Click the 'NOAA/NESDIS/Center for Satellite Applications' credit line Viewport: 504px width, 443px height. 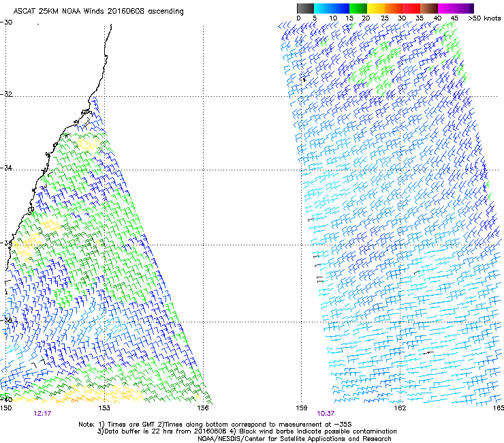point(294,439)
